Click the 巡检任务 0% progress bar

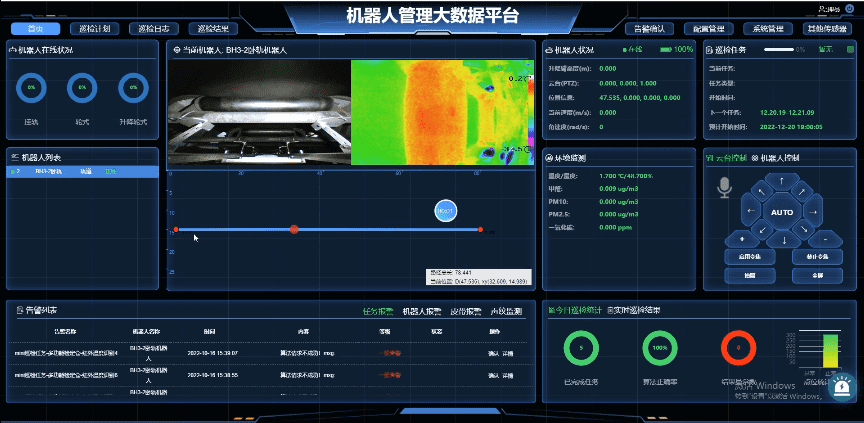(x=779, y=50)
